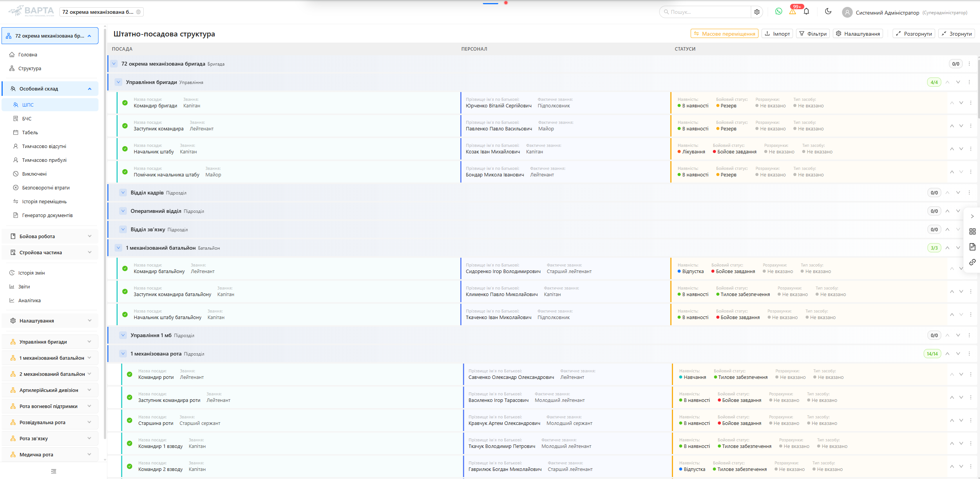This screenshot has width=980, height=479.
Task: Open Аналітика page
Action: point(50,300)
